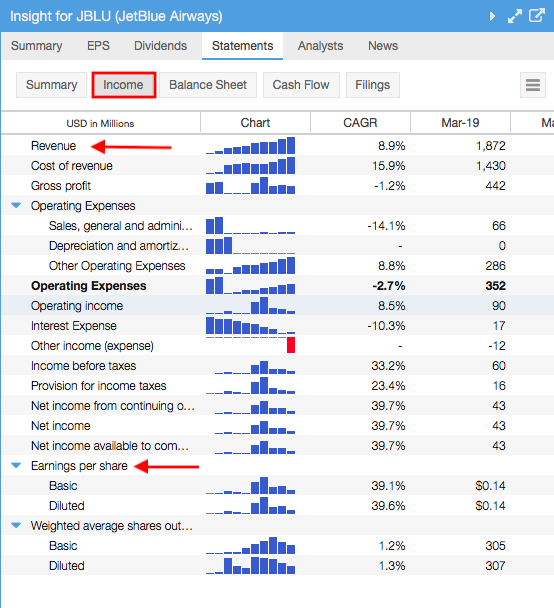The width and height of the screenshot is (554, 608).
Task: Show the Cash Flow statement
Action: tap(301, 85)
